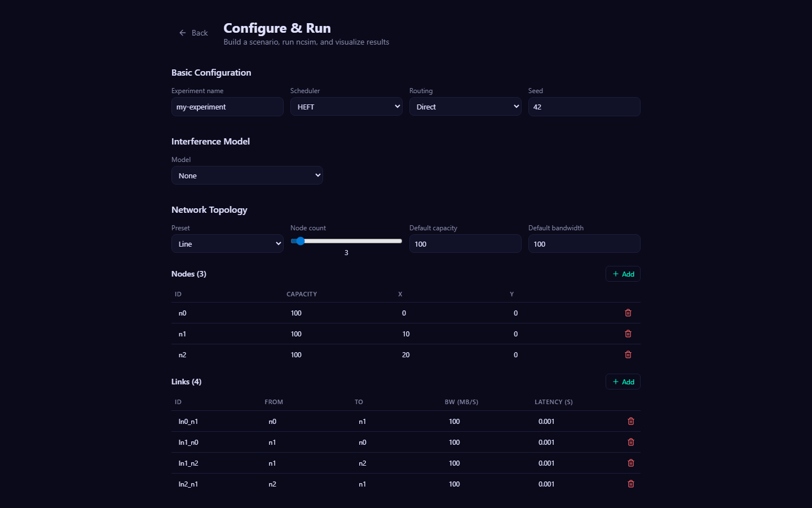Open the Routing dropdown showing Direct
Viewport: 812px width, 508px height.
click(x=465, y=107)
